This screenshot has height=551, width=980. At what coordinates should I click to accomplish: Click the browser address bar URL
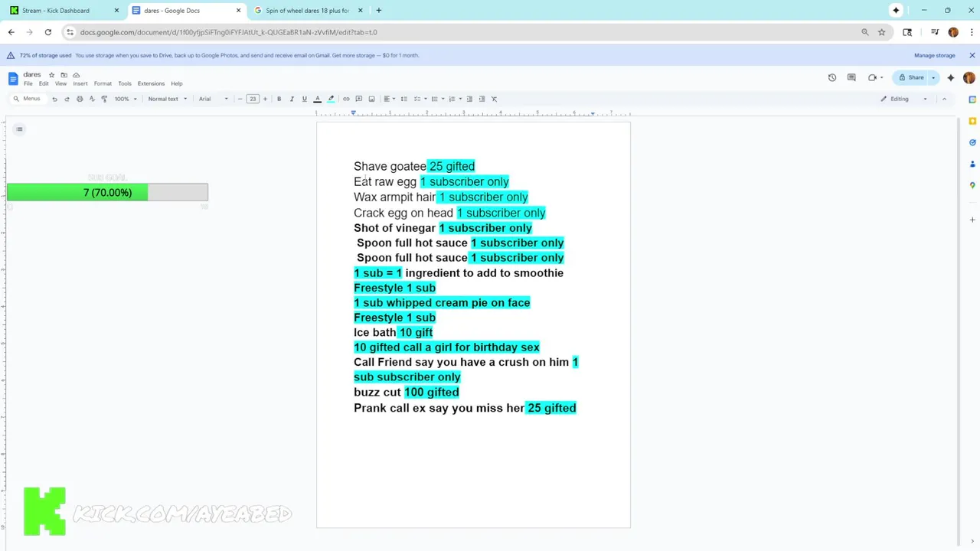(x=228, y=32)
